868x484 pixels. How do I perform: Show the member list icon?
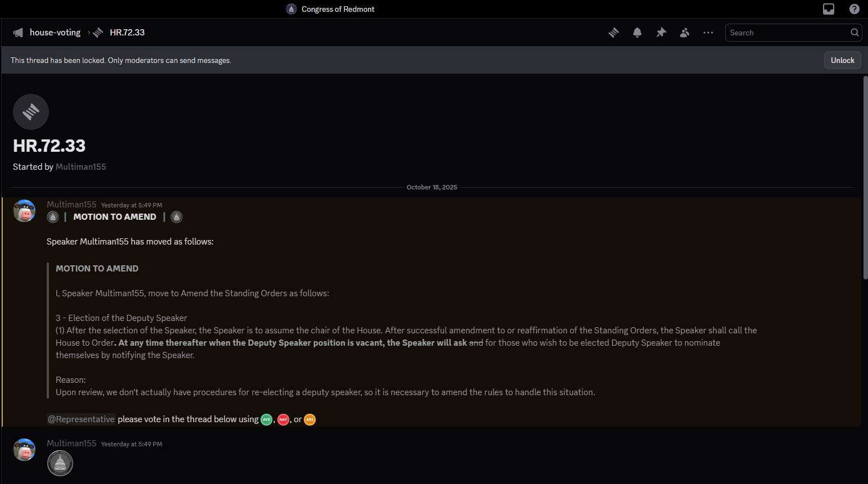685,33
